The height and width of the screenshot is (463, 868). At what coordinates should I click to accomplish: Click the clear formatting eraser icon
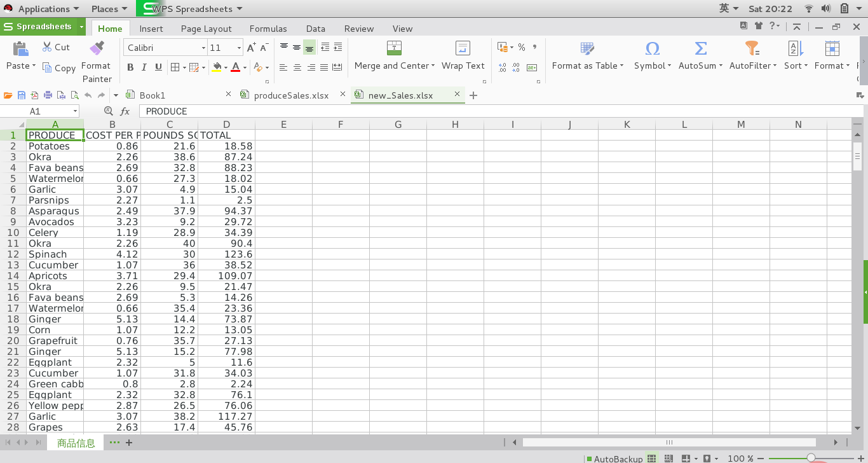coord(258,67)
